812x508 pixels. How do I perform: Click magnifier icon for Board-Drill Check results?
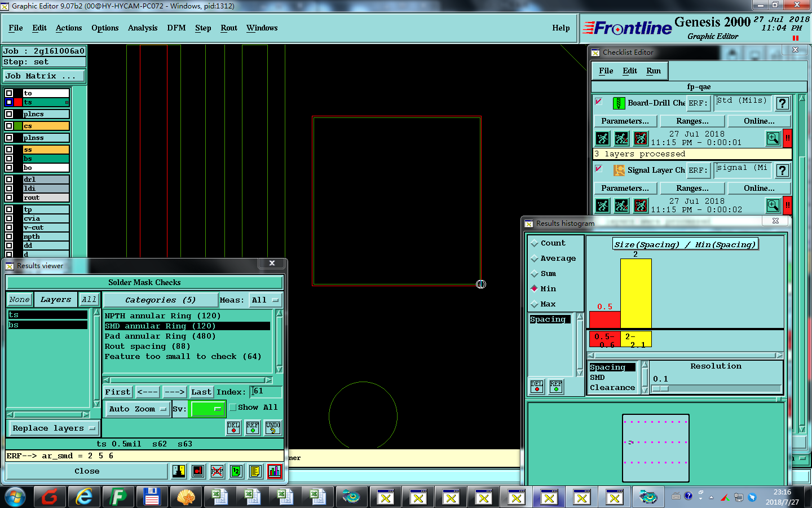773,138
